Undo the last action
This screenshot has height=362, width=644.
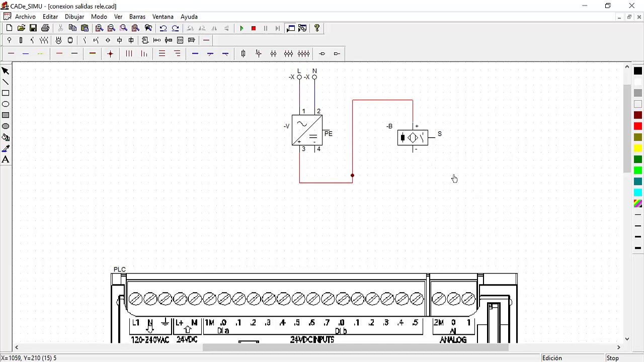(x=163, y=28)
